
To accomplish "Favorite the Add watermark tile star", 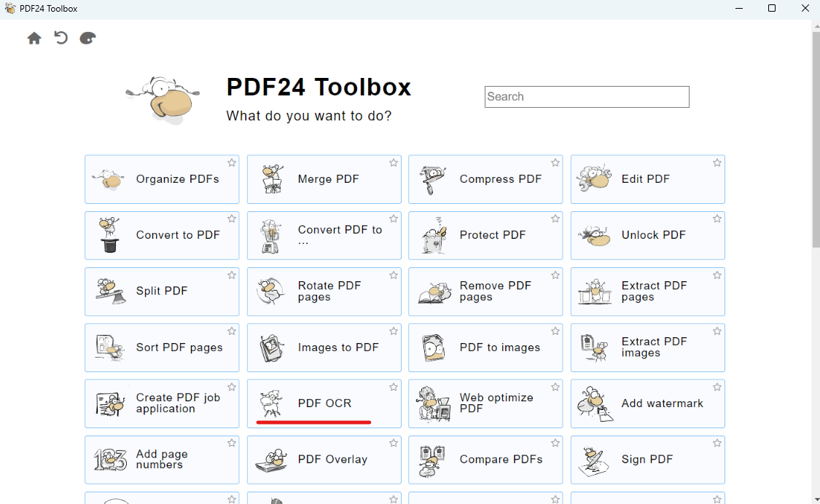I will click(x=717, y=387).
